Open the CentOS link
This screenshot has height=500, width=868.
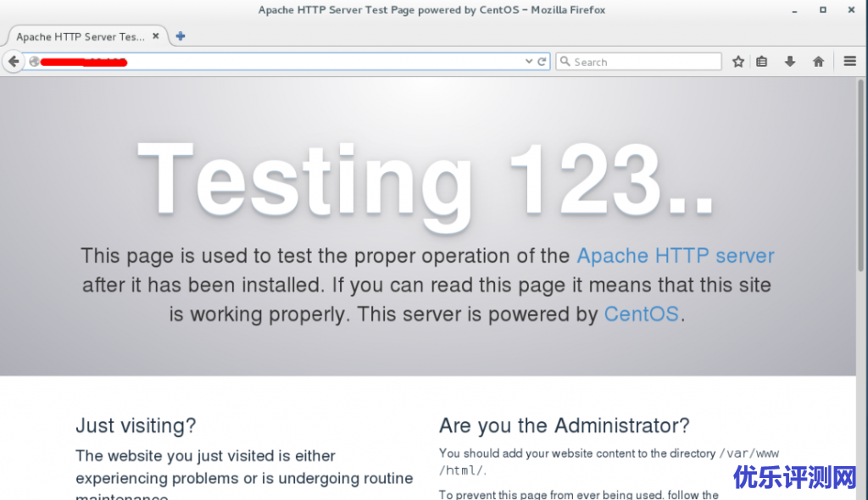tap(641, 314)
